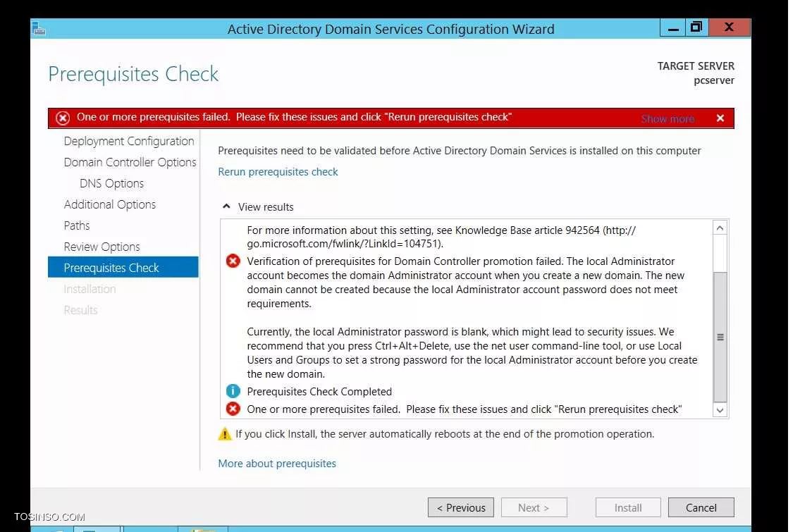The width and height of the screenshot is (812, 532).
Task: Click info icon beside Prerequisites Check Completed
Action: pos(233,391)
